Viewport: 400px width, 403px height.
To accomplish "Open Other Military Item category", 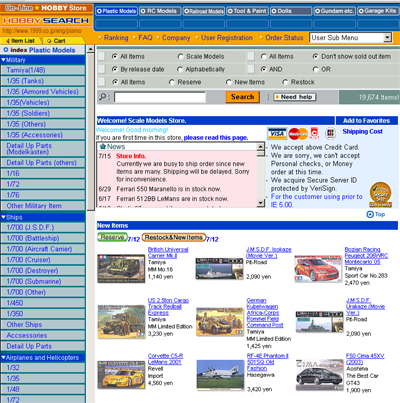I will pos(43,206).
